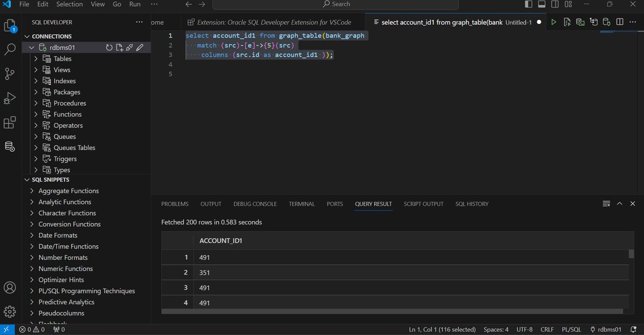Maximize the bottom panel size chevron
Viewport: 644px width, 335px height.
point(619,203)
